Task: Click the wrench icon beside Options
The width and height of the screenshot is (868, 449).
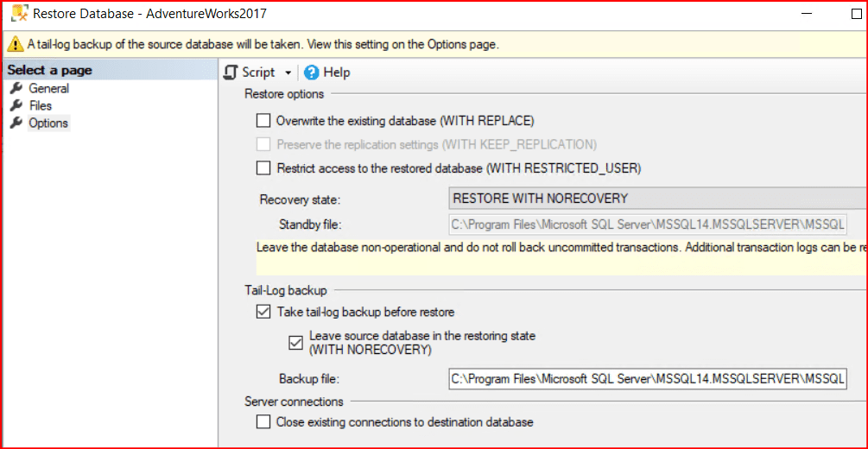Action: [x=16, y=123]
